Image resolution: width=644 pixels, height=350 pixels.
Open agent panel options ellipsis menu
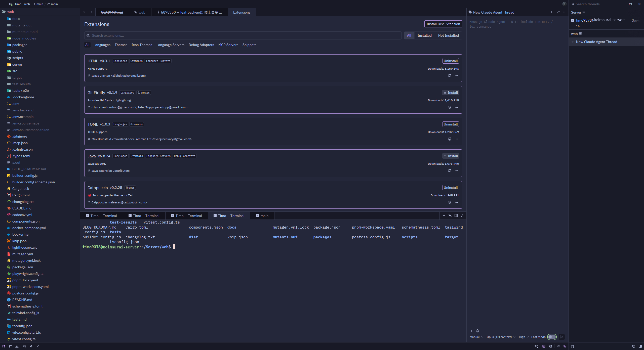[x=565, y=12]
